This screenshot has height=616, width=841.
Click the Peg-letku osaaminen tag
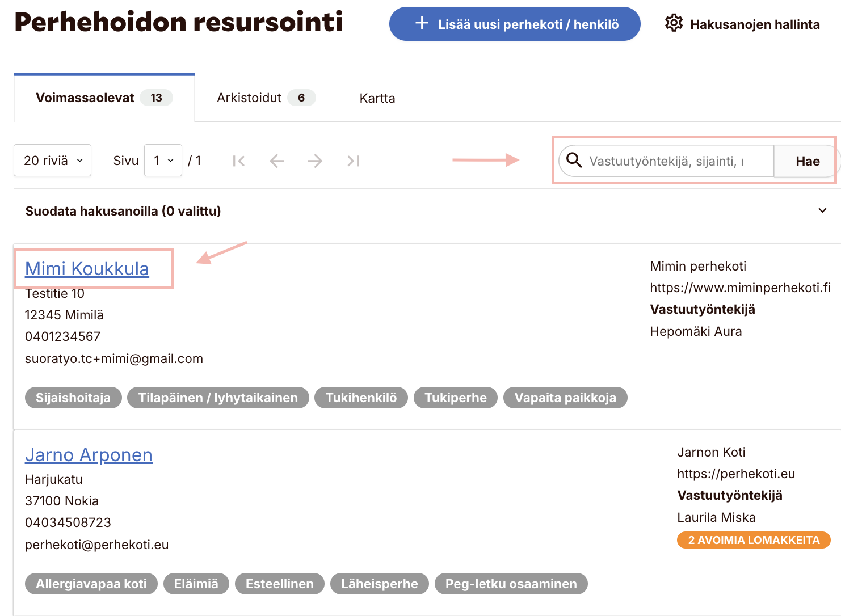click(511, 584)
